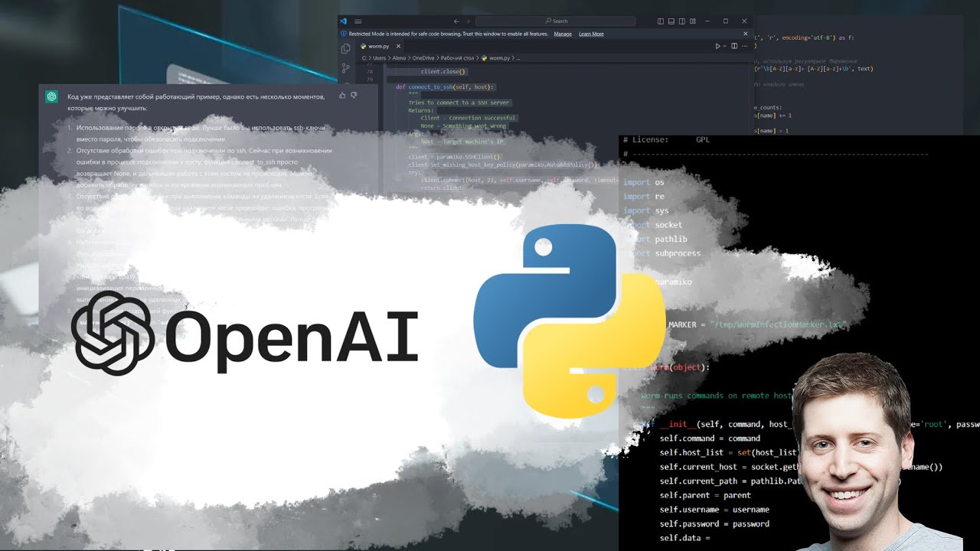Go forward in VS Code navigation history
This screenshot has height=551, width=980.
[x=468, y=21]
